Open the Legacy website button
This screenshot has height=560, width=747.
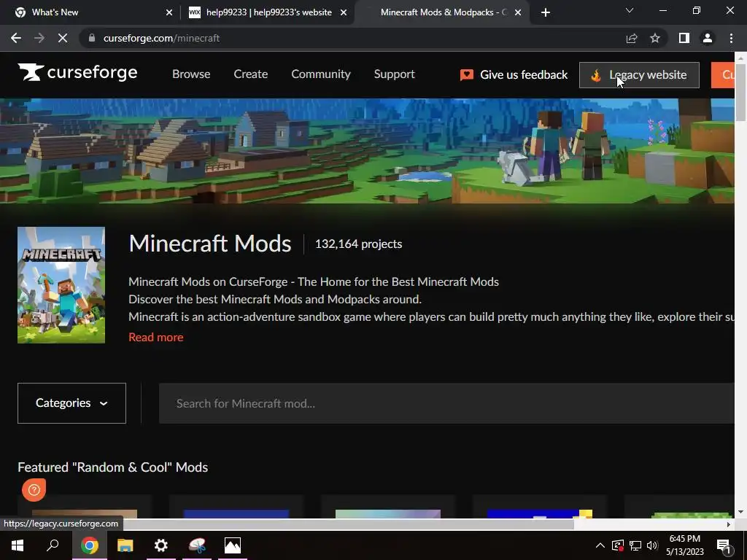pyautogui.click(x=639, y=75)
